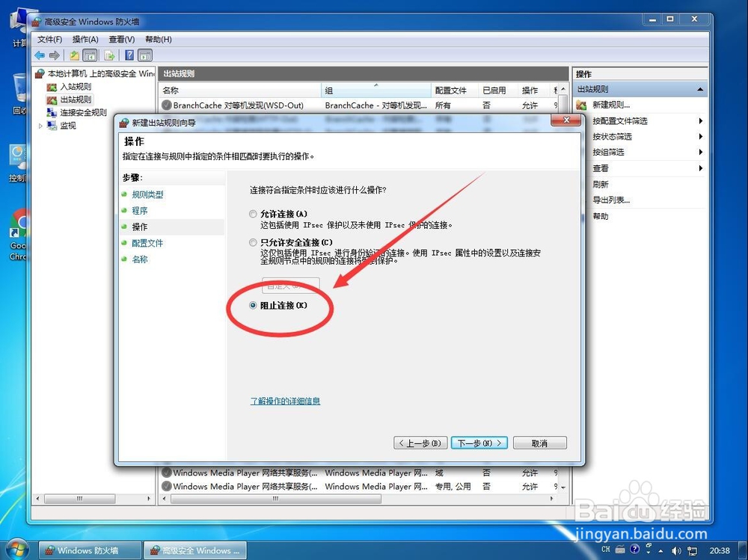This screenshot has height=560, width=748.
Task: Click the back navigation arrow
Action: [39, 55]
